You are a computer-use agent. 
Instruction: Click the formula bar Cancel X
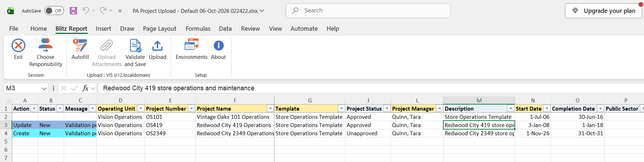(64, 88)
